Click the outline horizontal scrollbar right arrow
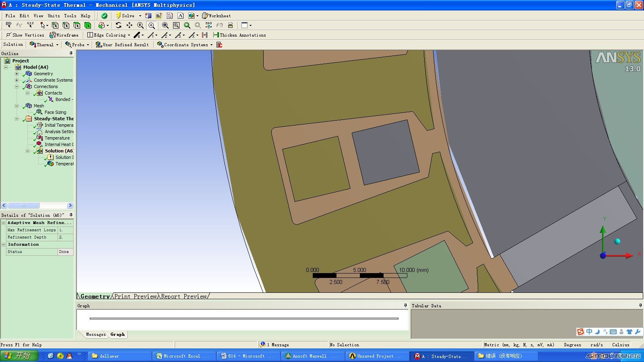644x362 pixels. coord(70,205)
